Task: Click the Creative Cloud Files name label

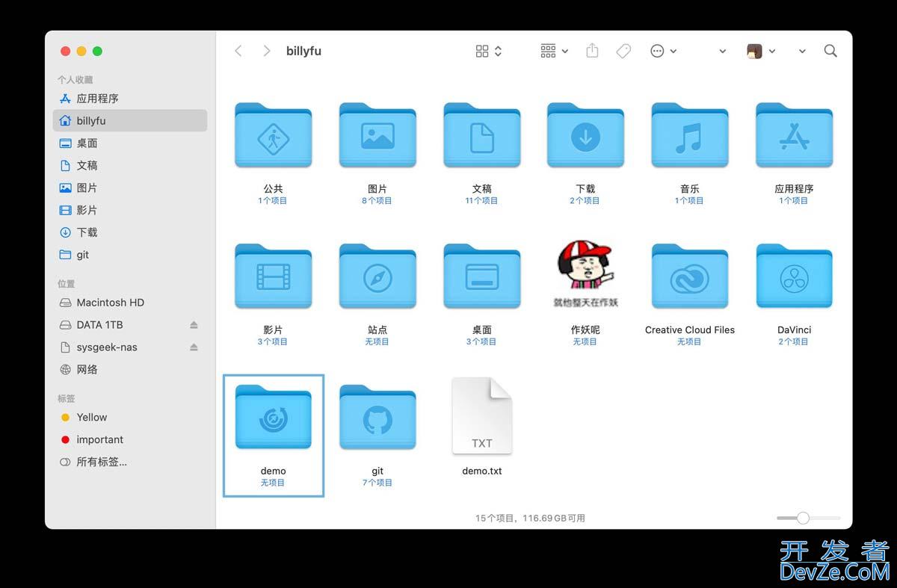Action: [x=690, y=330]
